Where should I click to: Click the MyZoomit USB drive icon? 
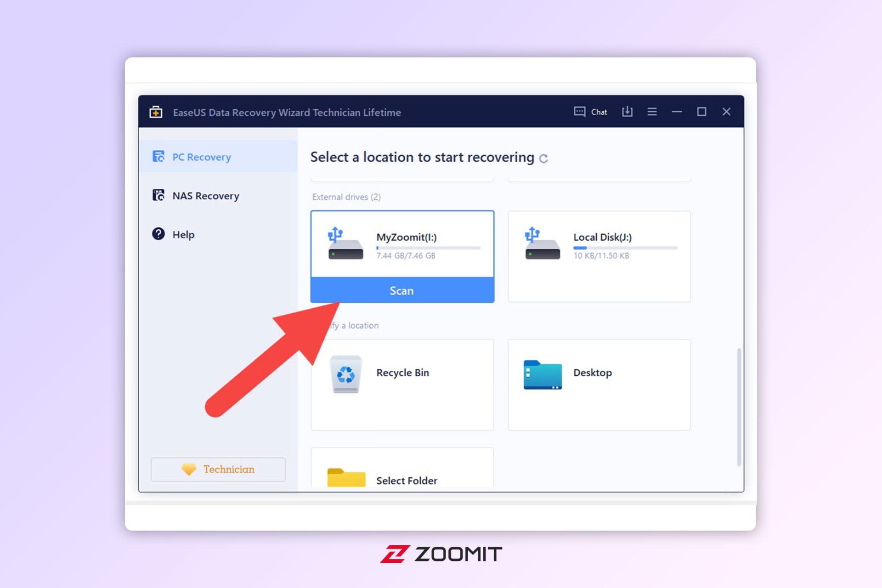tap(345, 243)
